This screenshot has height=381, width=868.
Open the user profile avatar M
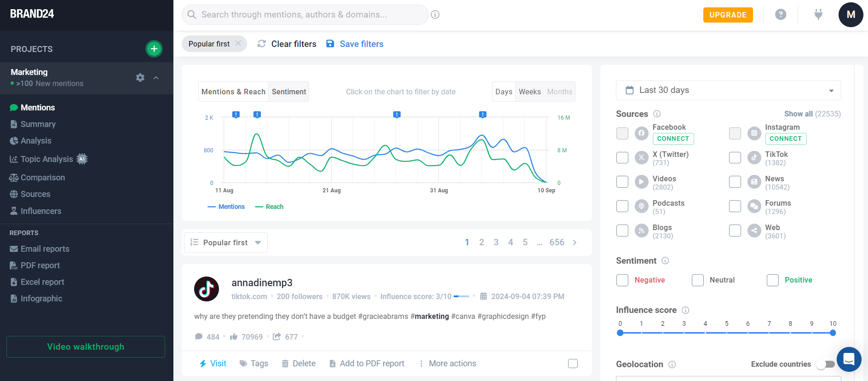pyautogui.click(x=851, y=15)
